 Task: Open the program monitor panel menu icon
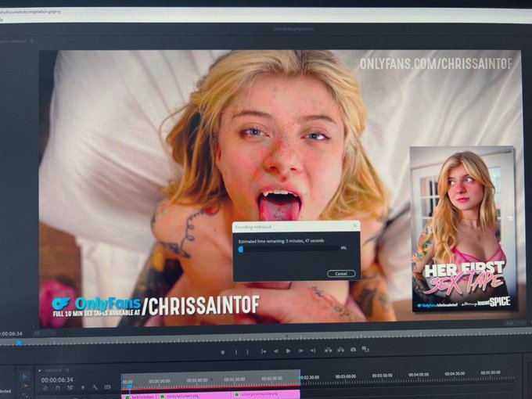click(x=32, y=41)
